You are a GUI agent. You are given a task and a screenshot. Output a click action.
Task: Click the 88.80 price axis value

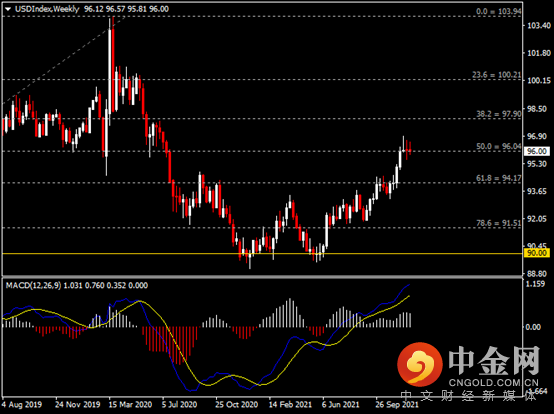point(538,274)
